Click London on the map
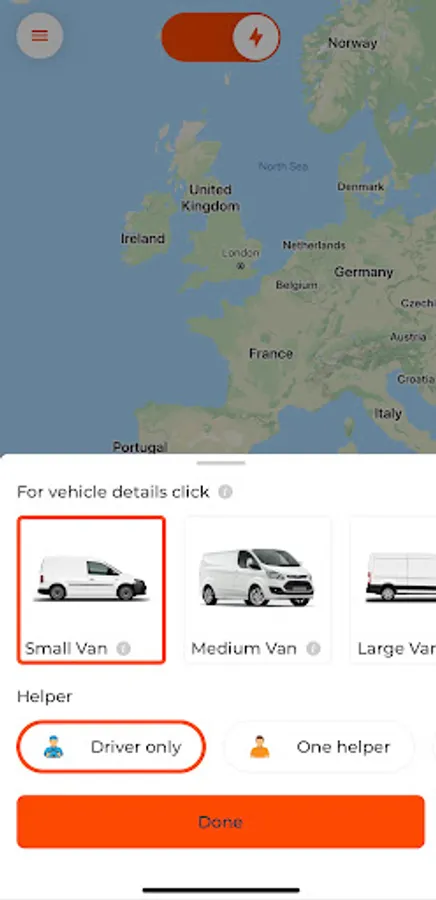 point(241,253)
